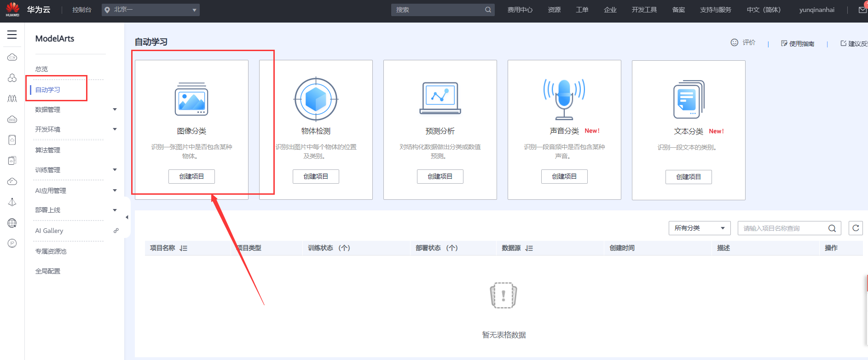Open the yunqinanhai account menu
The image size is (868, 360).
(817, 10)
